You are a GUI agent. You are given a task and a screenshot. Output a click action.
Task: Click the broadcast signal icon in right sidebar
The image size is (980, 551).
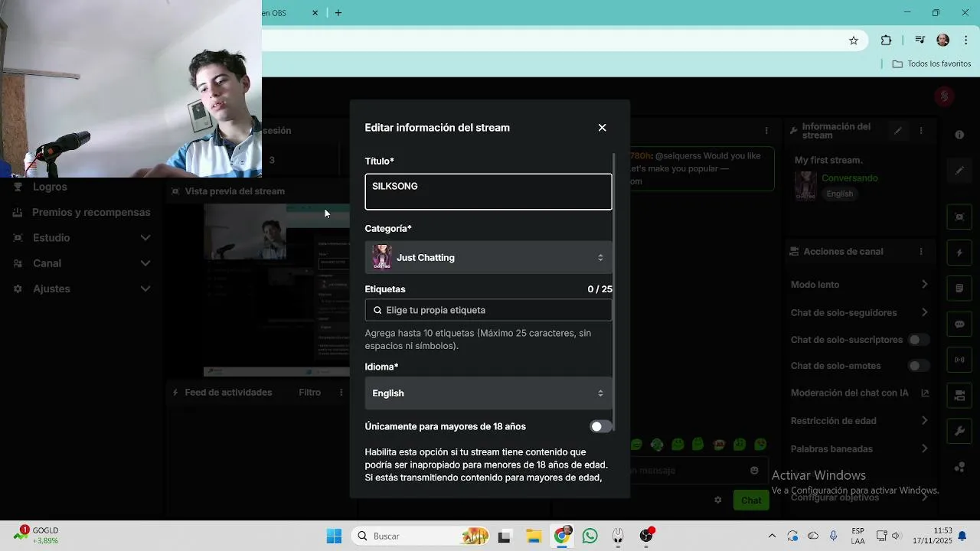(959, 360)
